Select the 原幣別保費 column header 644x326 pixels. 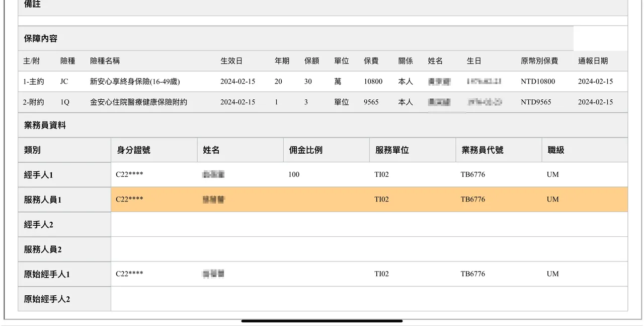coord(539,61)
